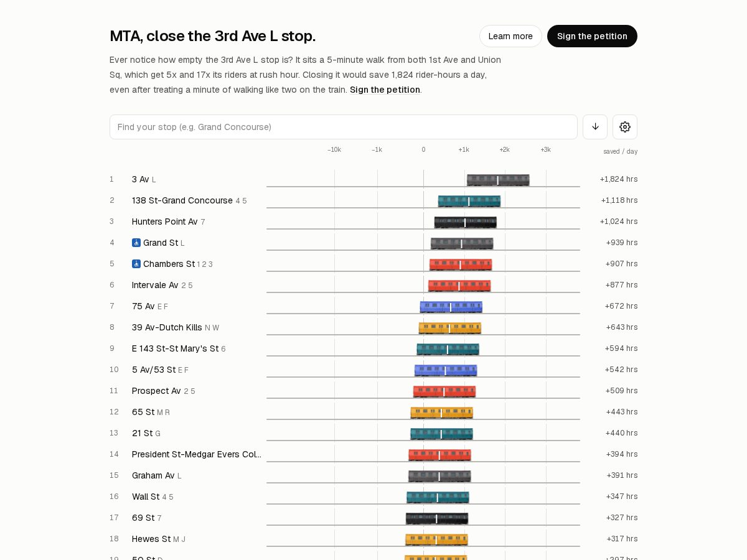This screenshot has height=560, width=747.
Task: Click the +1,118 hrs value
Action: [x=619, y=200]
